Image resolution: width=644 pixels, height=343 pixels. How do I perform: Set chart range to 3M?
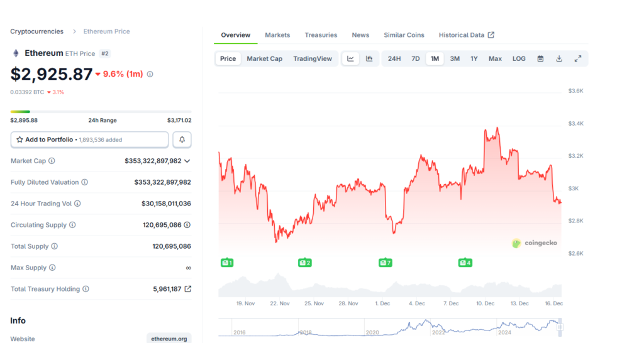(x=455, y=58)
